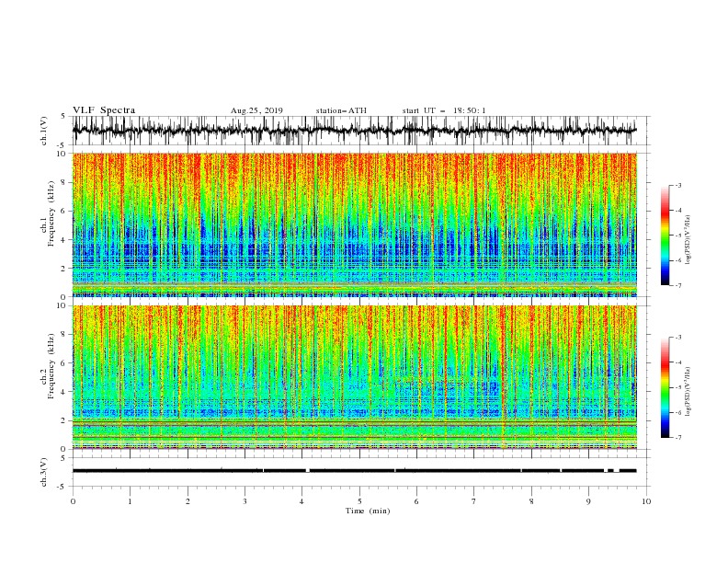Click the "-3" value on ch.1 color scale
This screenshot has height=563, width=728.
678,185
